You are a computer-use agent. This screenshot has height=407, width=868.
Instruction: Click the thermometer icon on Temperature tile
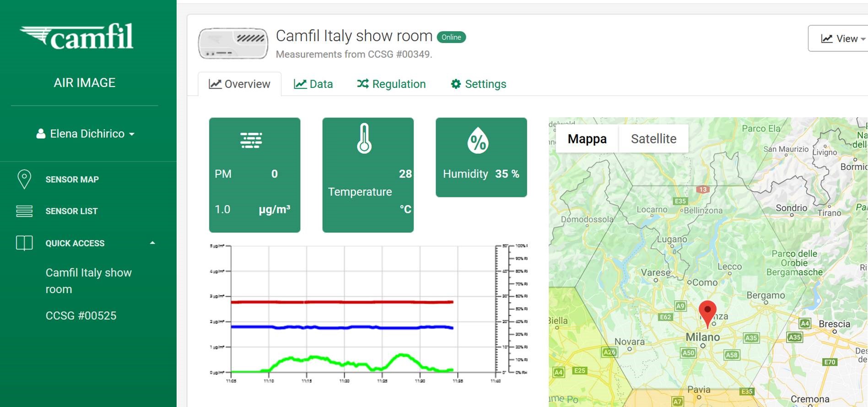(364, 138)
